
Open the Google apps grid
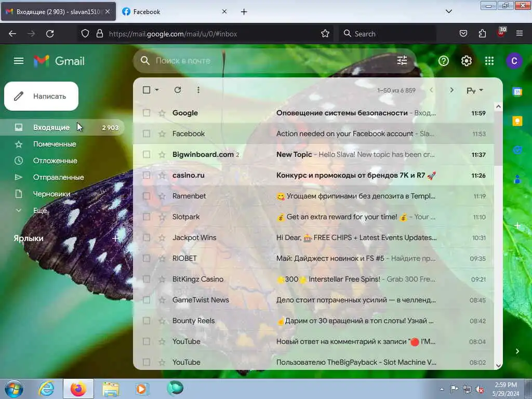point(489,61)
